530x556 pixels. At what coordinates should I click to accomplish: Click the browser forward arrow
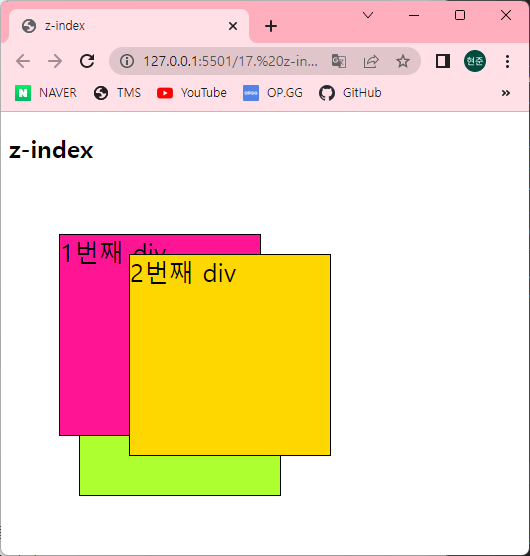click(x=55, y=61)
